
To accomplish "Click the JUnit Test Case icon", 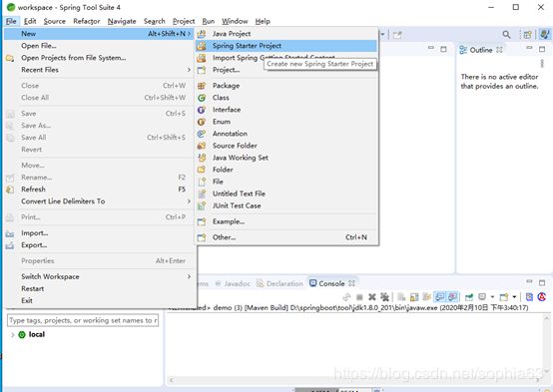I will pyautogui.click(x=202, y=205).
